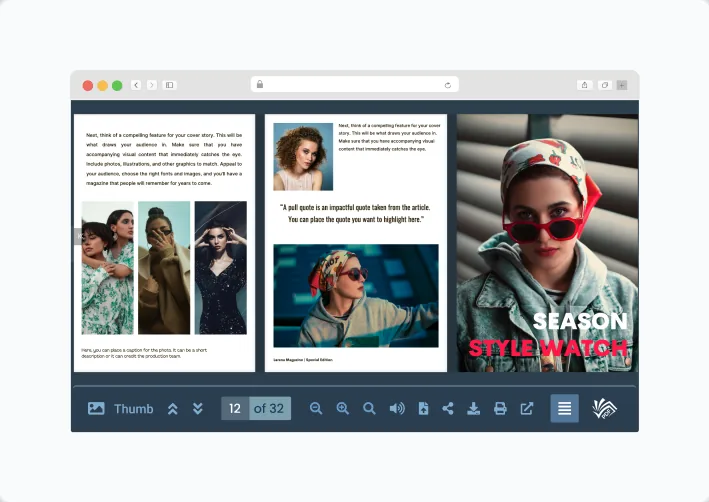Viewport: 709px width, 502px height.
Task: Toggle the browser sidebar button
Action: (x=170, y=85)
